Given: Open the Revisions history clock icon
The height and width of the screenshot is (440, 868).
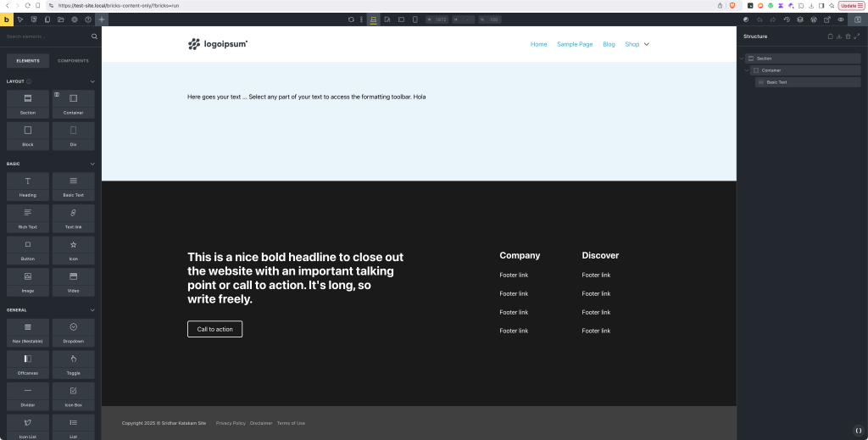Looking at the screenshot, I should (786, 19).
